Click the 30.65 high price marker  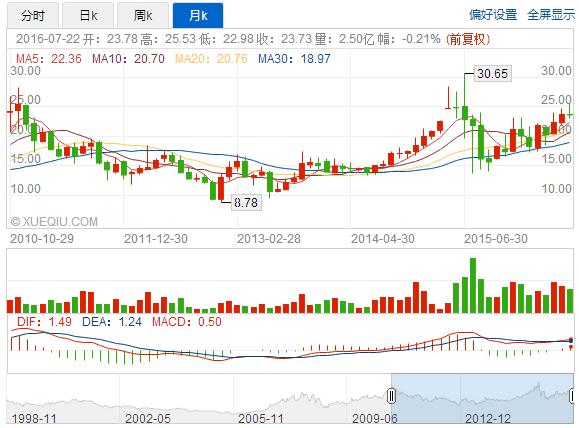click(493, 73)
